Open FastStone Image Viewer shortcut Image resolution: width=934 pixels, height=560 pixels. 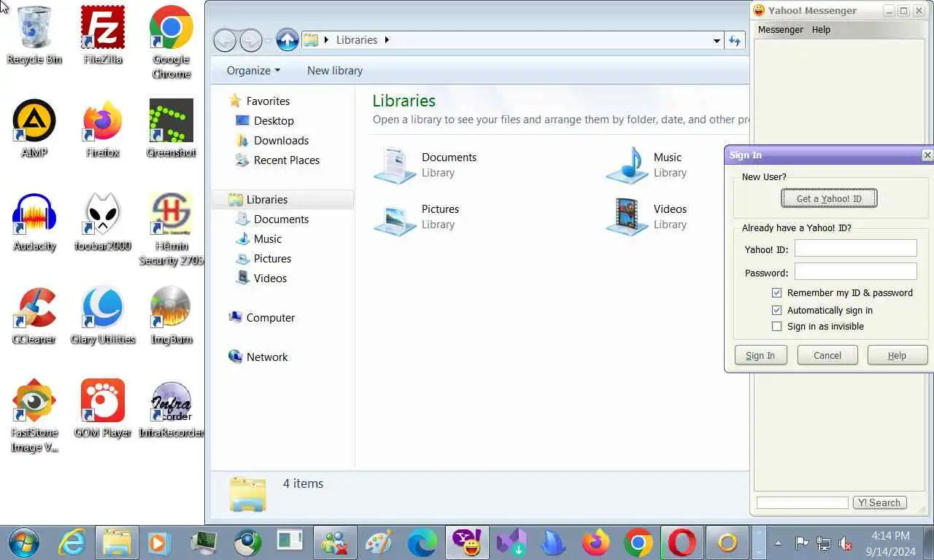(34, 416)
